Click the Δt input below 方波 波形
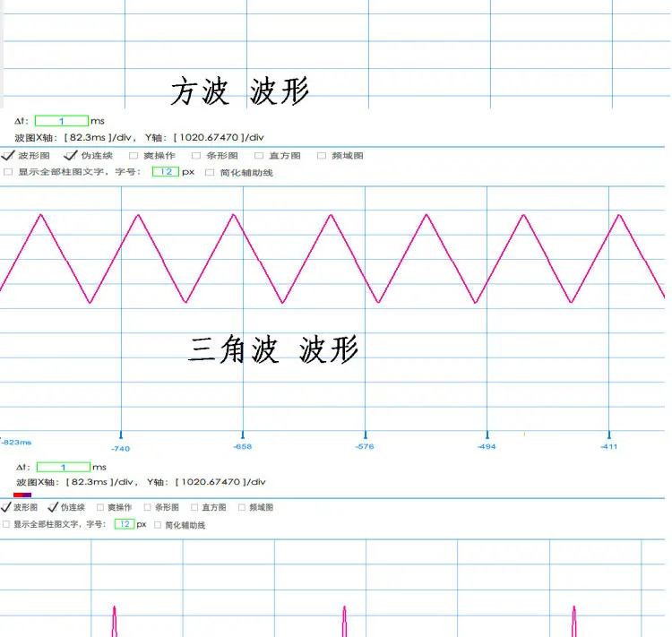The width and height of the screenshot is (672, 637). [x=62, y=121]
